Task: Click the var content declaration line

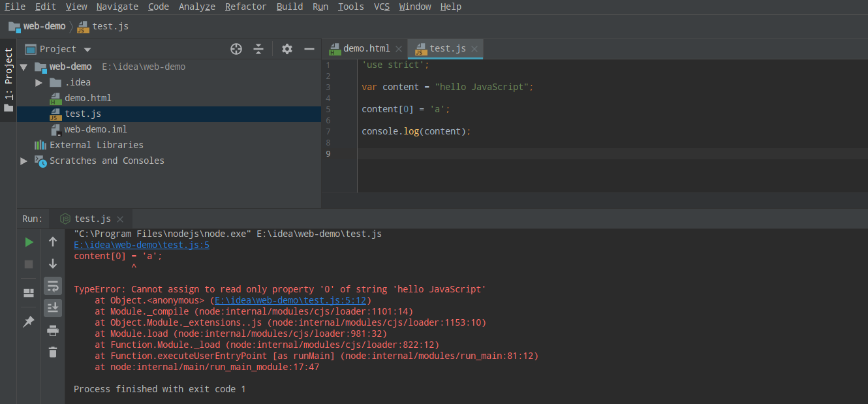Action: tap(448, 87)
